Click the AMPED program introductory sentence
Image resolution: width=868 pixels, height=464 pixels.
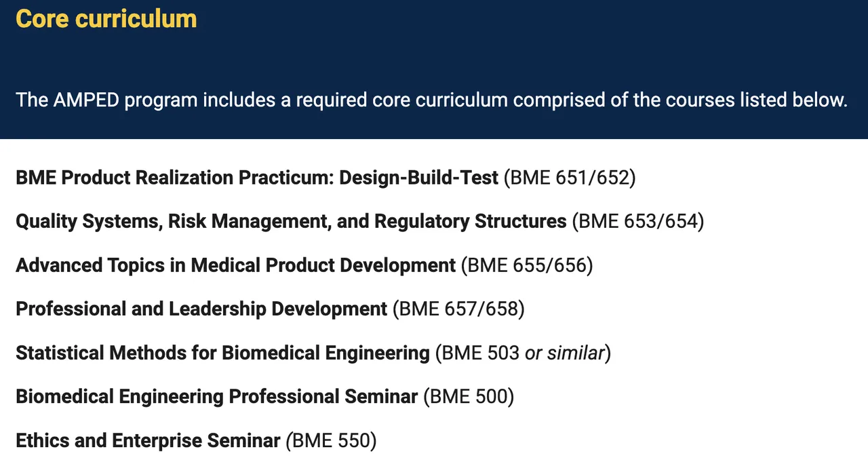pyautogui.click(x=431, y=100)
